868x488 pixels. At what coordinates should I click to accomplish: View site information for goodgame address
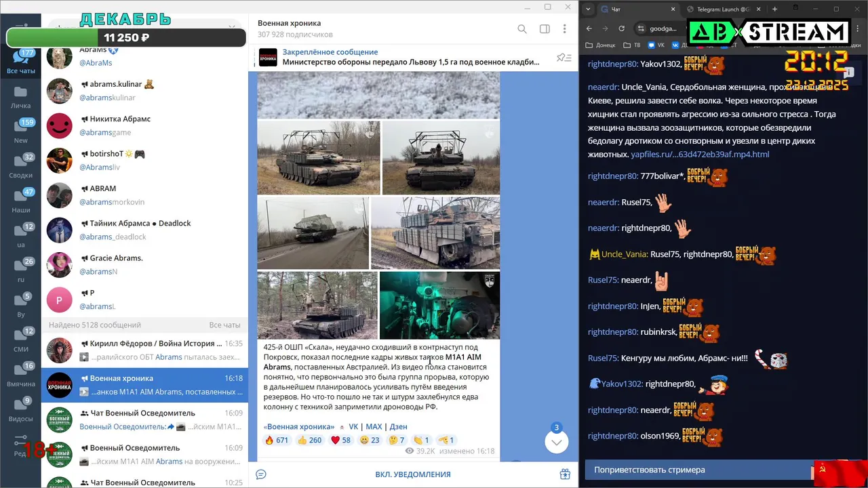point(641,28)
